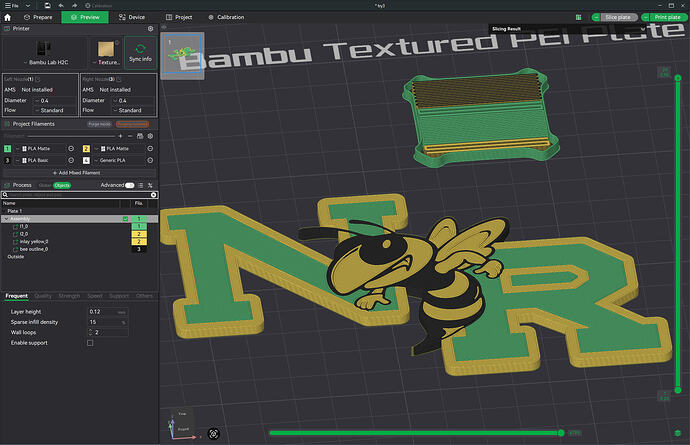Open the Print plate options dropdown arrow

[646, 17]
